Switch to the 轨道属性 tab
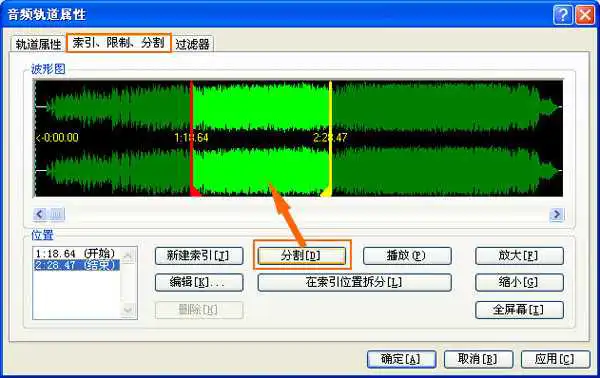 [x=38, y=44]
